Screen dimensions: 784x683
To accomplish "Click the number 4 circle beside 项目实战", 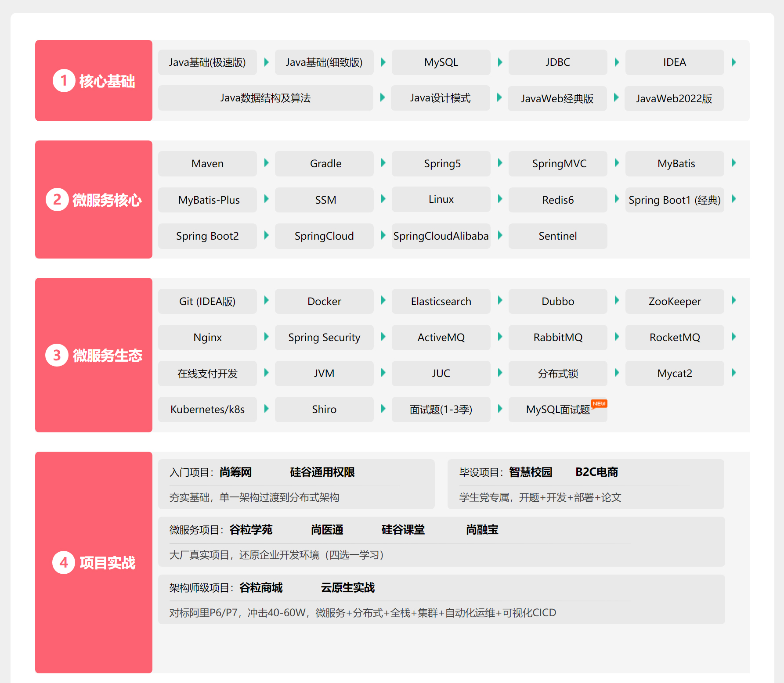I will [64, 562].
